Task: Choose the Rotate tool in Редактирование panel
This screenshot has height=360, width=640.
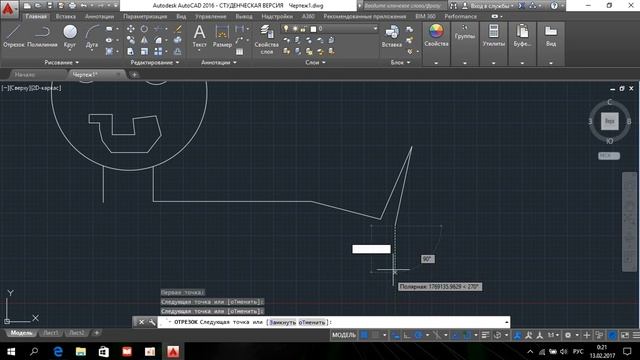Action: [x=144, y=29]
